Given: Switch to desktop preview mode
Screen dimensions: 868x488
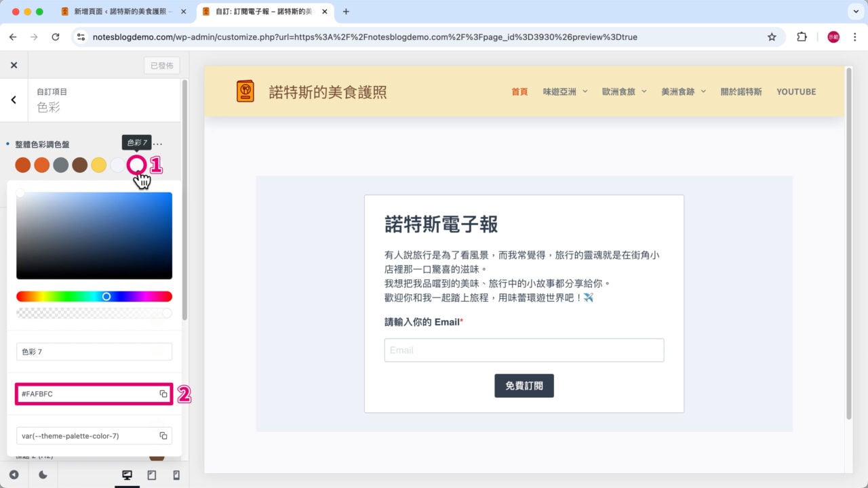Looking at the screenshot, I should click(x=127, y=475).
